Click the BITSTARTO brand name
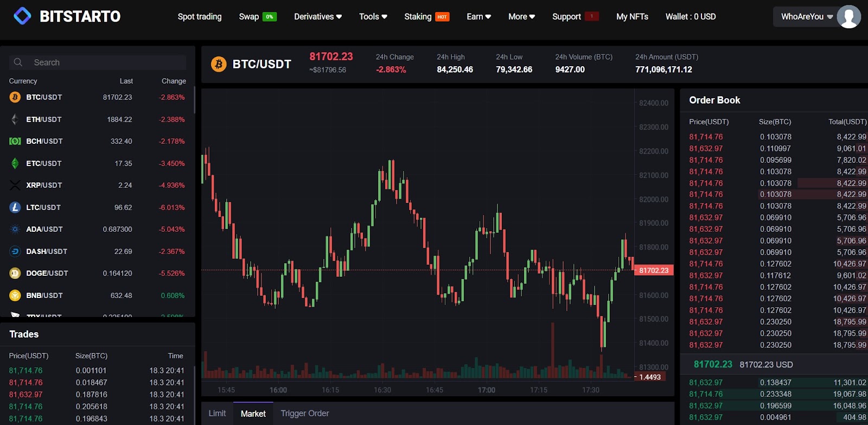 (x=80, y=16)
